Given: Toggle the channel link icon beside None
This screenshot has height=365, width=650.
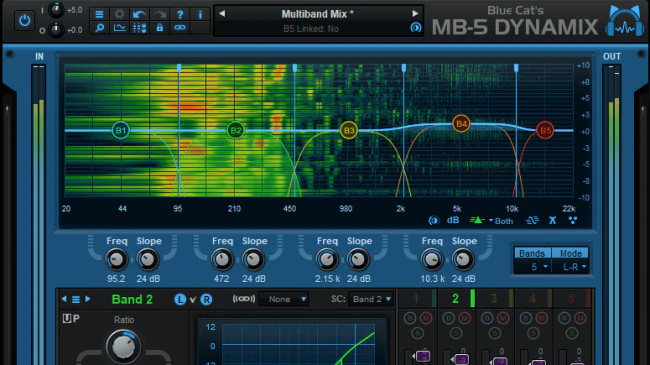Looking at the screenshot, I should (244, 299).
